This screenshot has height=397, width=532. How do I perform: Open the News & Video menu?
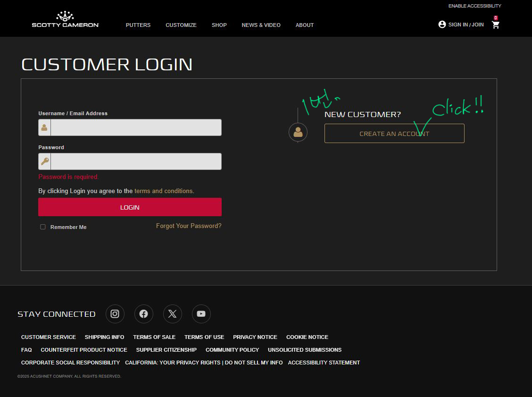click(261, 25)
